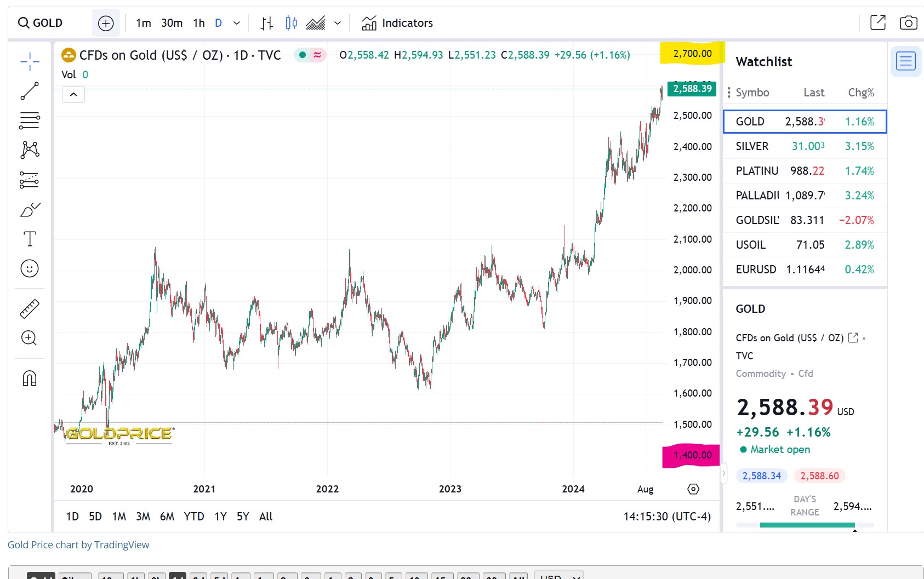Select the Area chart style icon

point(316,23)
